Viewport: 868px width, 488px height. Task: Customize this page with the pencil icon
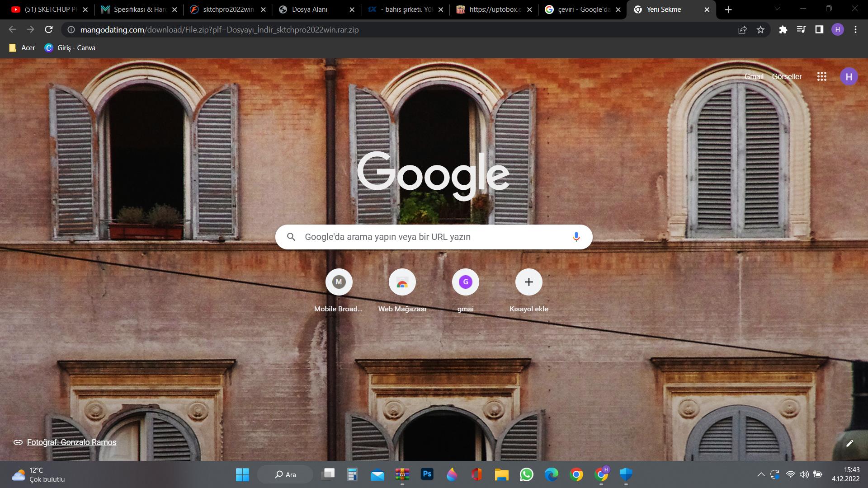[x=849, y=443]
